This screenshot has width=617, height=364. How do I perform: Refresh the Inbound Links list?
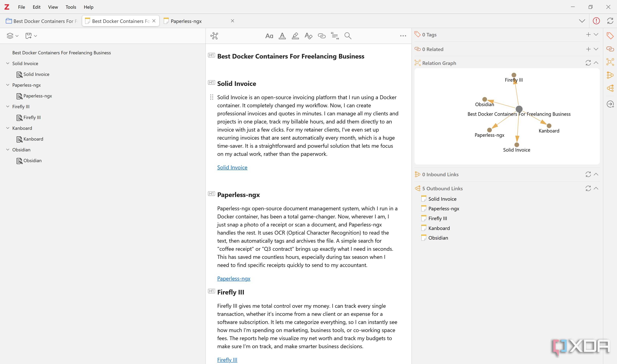click(x=588, y=174)
